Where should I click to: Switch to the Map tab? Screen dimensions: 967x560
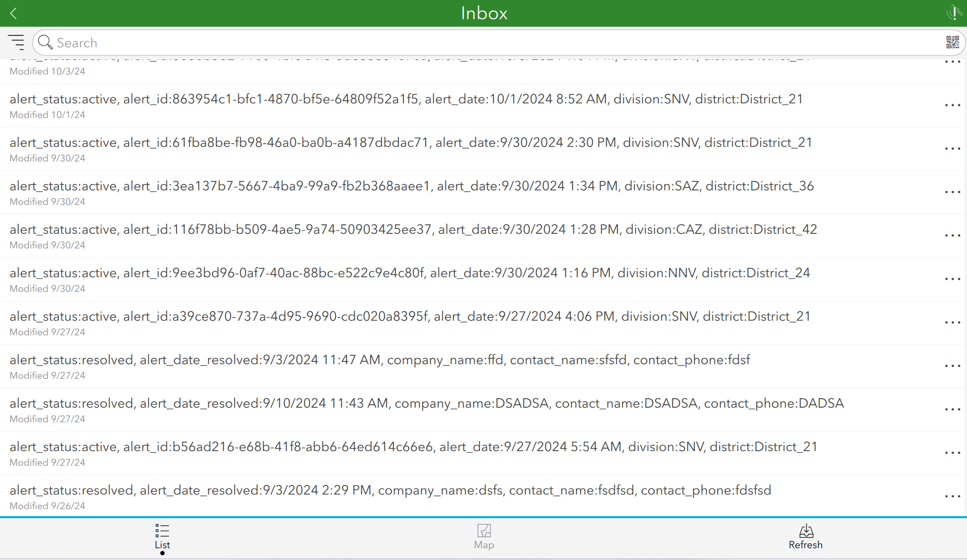coord(483,537)
